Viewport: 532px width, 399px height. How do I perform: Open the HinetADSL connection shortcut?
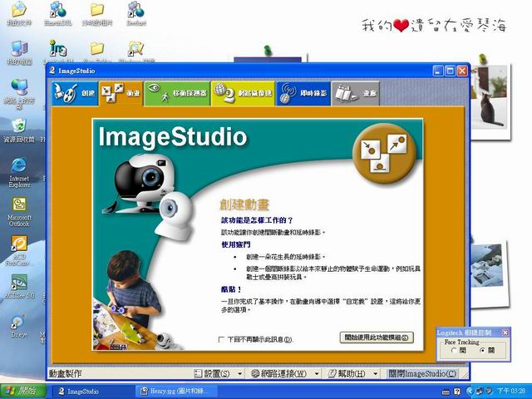click(58, 14)
